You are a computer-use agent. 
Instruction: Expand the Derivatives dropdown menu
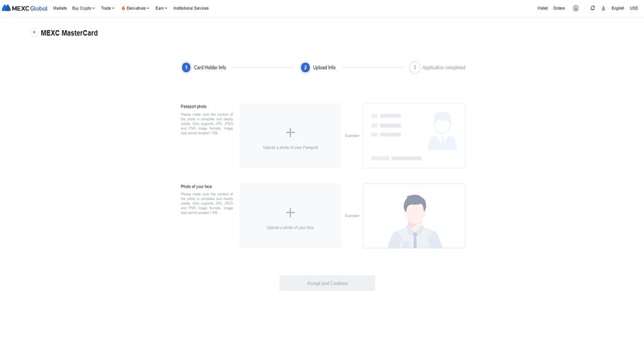(x=138, y=8)
